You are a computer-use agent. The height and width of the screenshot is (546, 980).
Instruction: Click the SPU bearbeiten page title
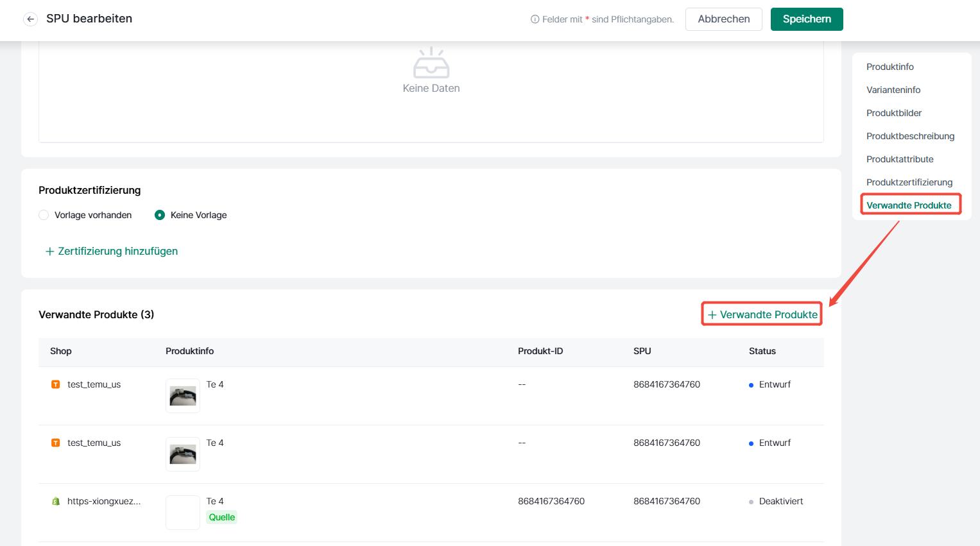(x=89, y=19)
